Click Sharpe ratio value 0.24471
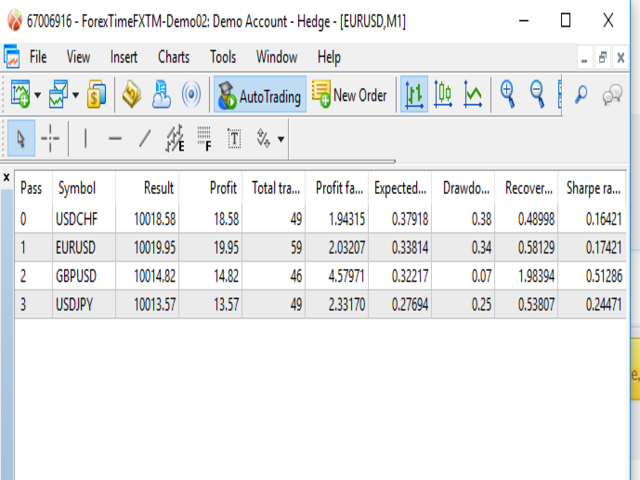Screen dimensions: 640x480 (x=604, y=305)
